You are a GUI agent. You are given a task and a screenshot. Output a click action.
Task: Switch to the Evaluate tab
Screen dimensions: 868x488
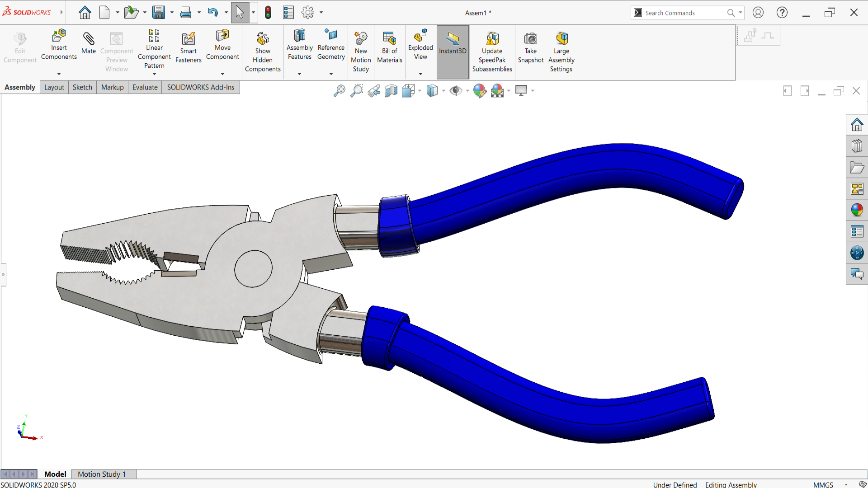[x=145, y=87]
